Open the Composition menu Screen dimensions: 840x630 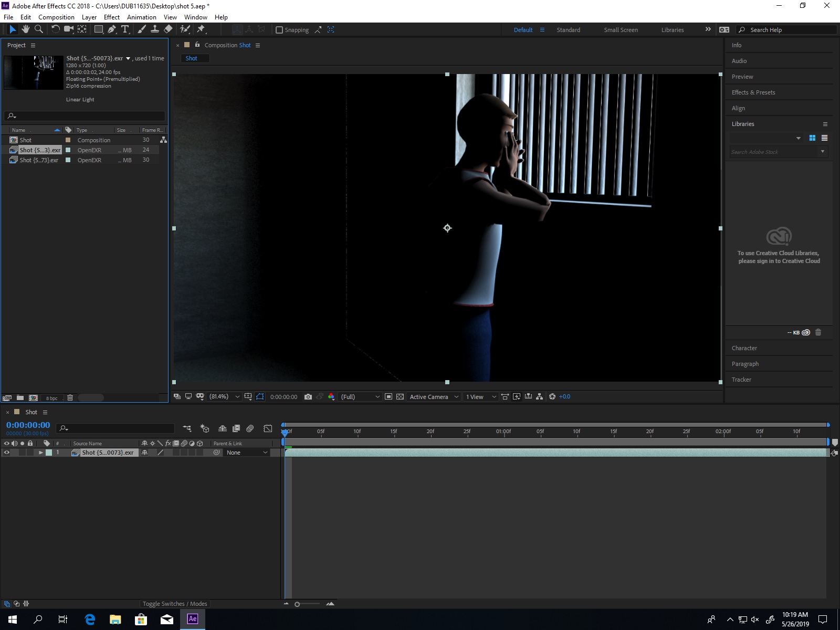[56, 17]
